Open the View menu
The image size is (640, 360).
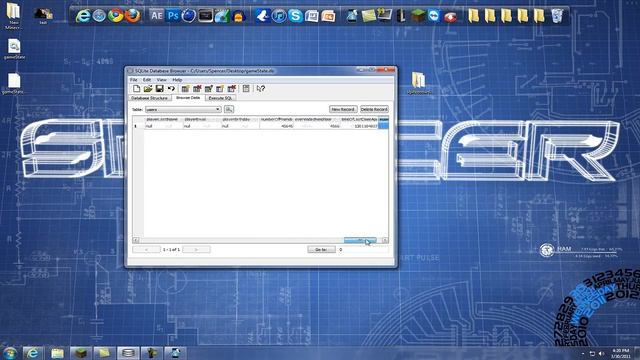pos(162,80)
